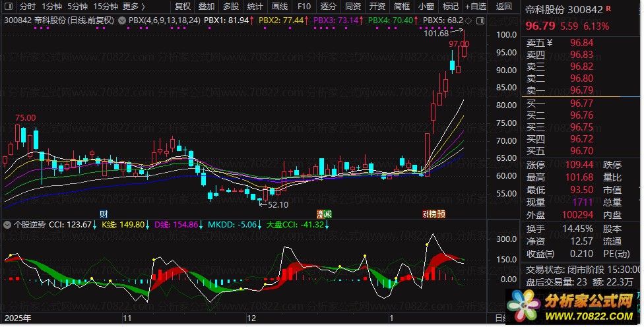Select 买三 bid price 96.75
The height and width of the screenshot is (327, 644).
[581, 127]
